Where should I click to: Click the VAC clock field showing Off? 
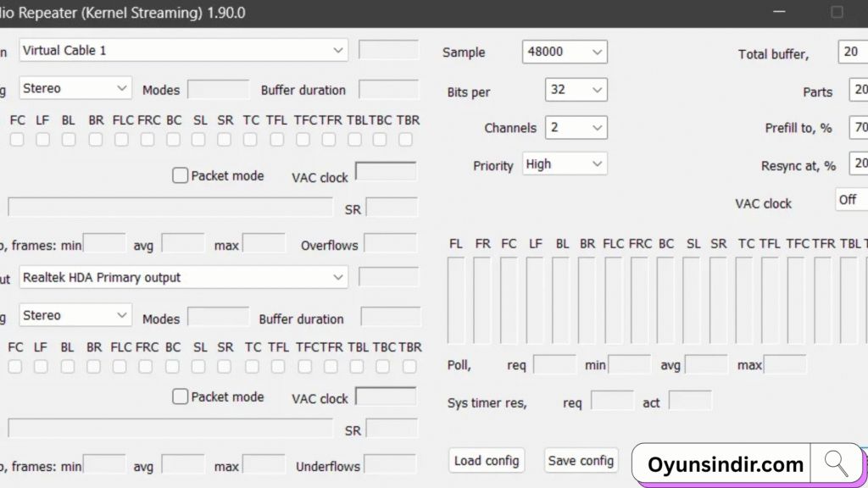(x=850, y=200)
